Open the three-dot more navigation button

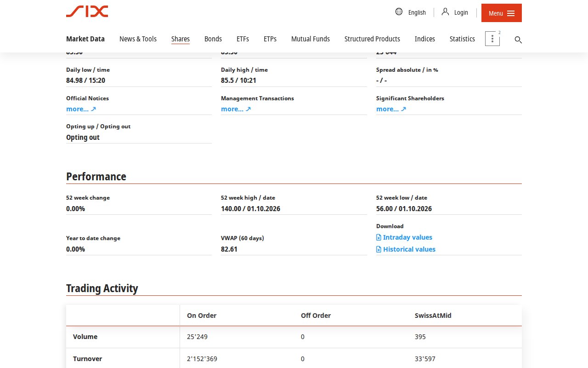coord(492,39)
